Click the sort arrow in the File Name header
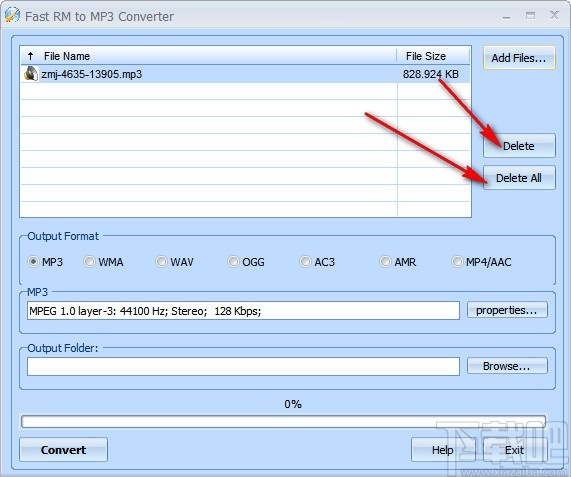Screen dimensions: 571x477 click(31, 56)
